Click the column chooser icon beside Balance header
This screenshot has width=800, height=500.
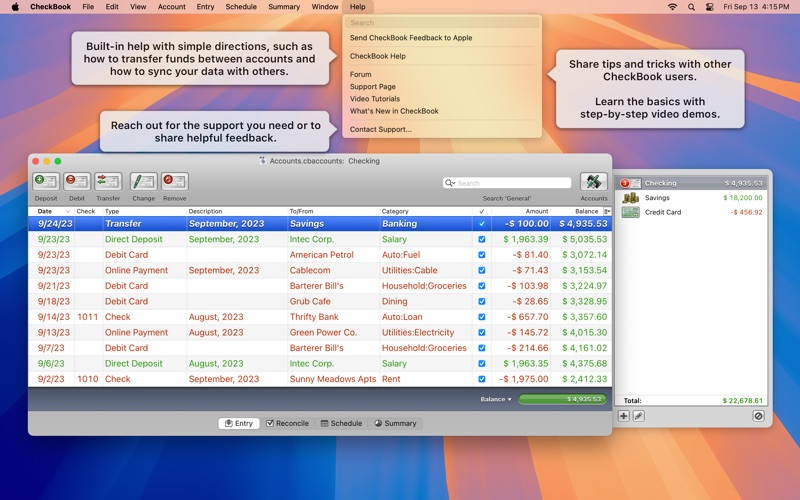coord(607,211)
